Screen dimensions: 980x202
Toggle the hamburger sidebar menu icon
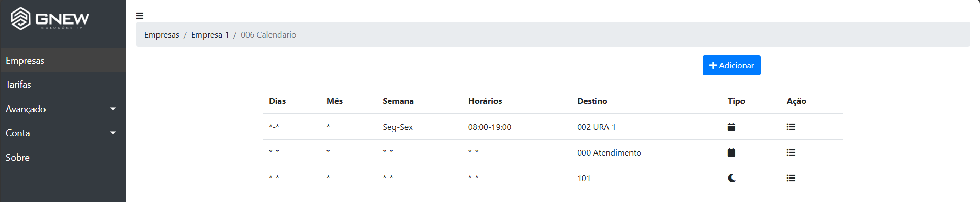pos(140,16)
